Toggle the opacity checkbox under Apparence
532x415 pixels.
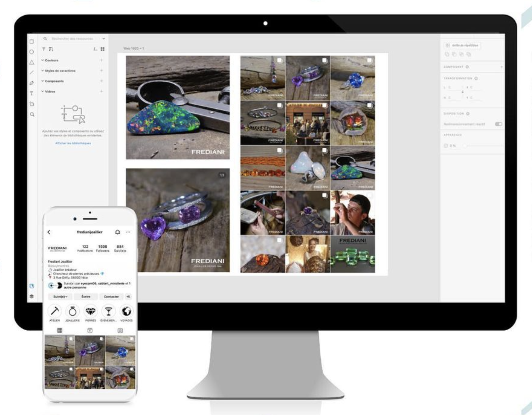coord(446,146)
